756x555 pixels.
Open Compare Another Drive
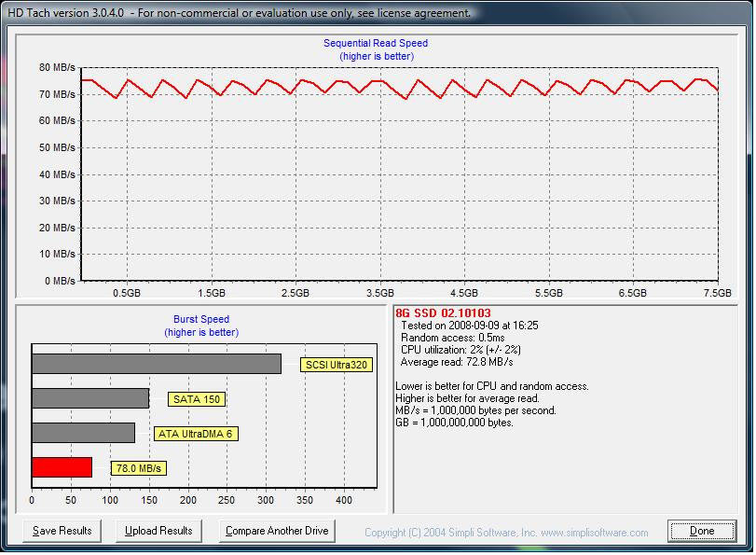coord(277,531)
